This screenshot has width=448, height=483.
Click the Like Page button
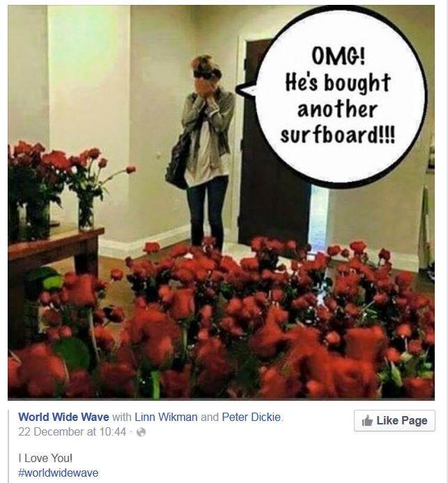[x=394, y=420]
